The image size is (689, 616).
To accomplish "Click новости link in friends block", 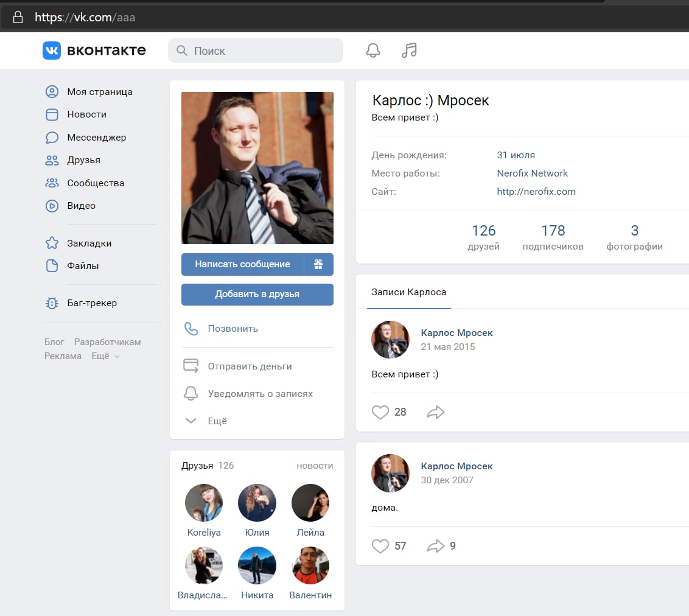I will click(315, 466).
